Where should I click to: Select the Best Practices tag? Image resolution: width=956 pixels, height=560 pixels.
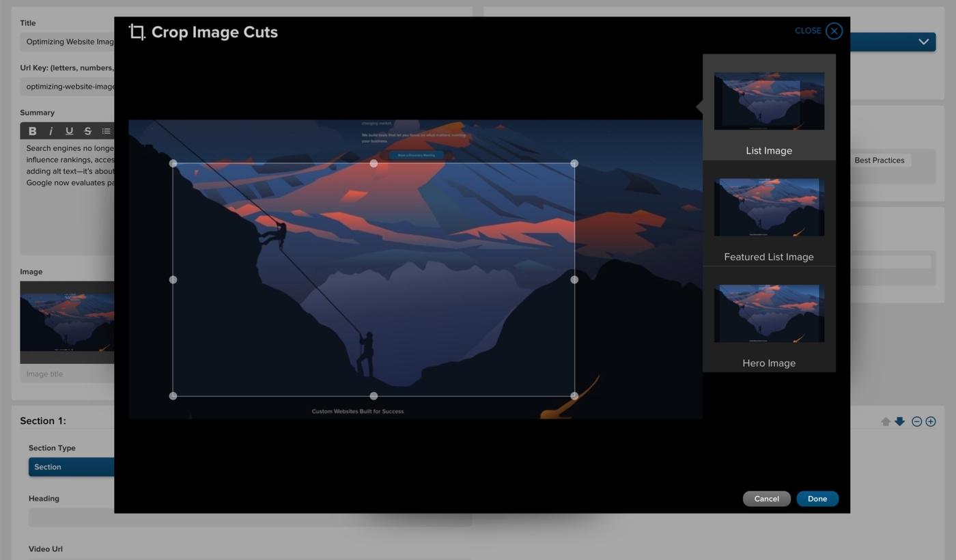(879, 160)
